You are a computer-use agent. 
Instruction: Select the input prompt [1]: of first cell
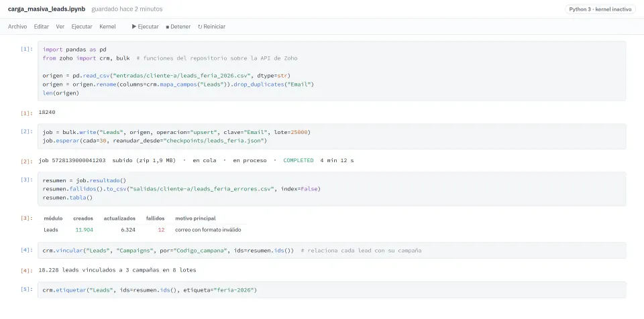pos(27,49)
